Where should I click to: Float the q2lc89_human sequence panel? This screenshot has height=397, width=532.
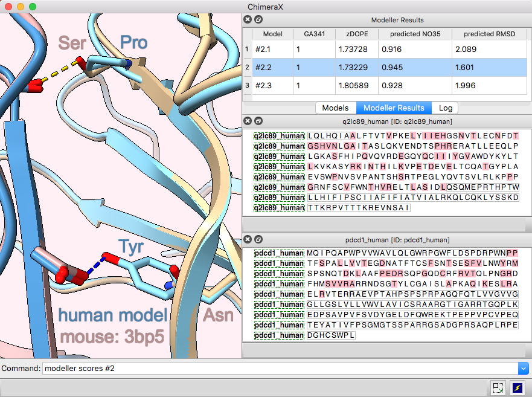258,121
